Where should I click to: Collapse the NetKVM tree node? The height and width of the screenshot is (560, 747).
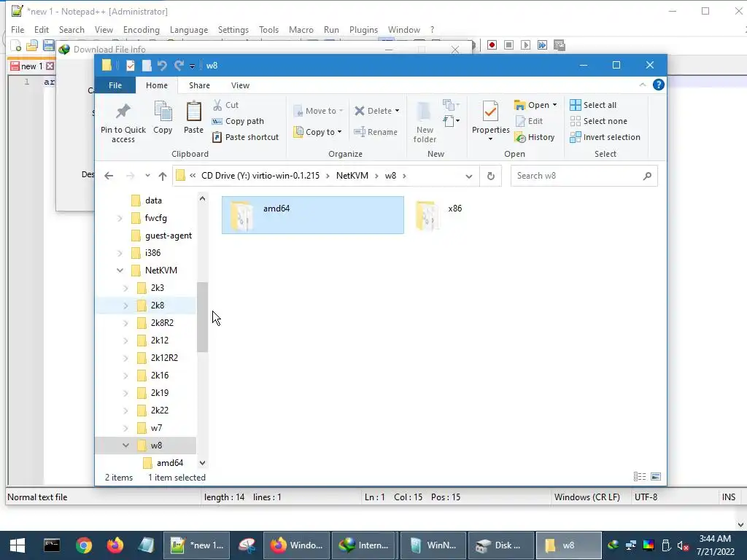[120, 271]
